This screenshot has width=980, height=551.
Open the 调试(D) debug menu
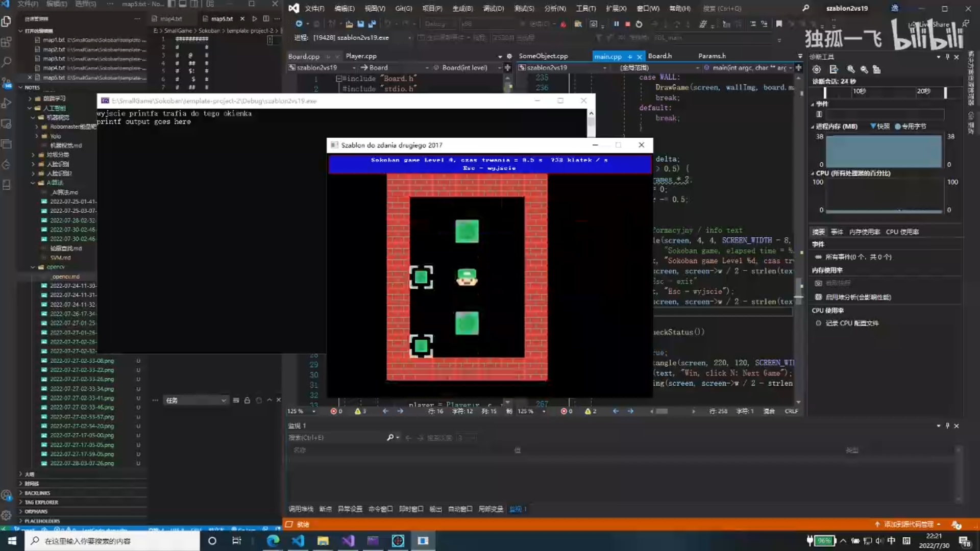(493, 8)
